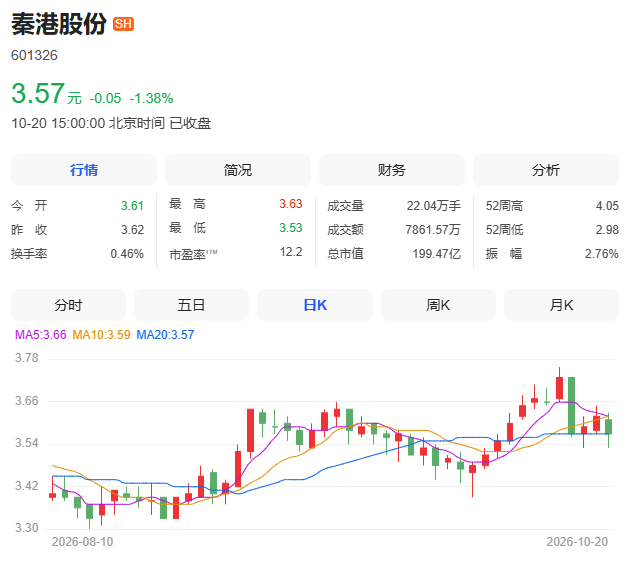
Task: Click the 市盈率 value 12.2
Action: pos(291,252)
